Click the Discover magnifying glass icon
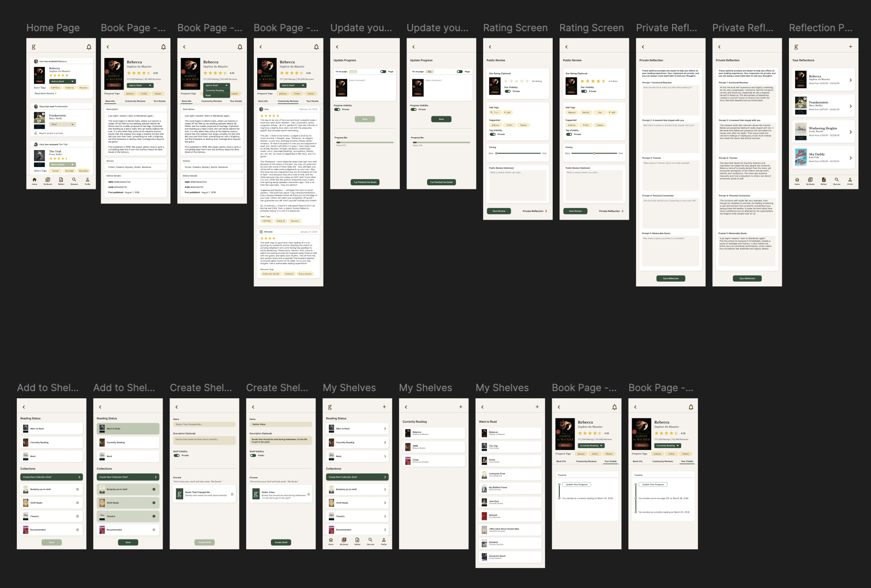Image resolution: width=871 pixels, height=588 pixels. (x=74, y=179)
